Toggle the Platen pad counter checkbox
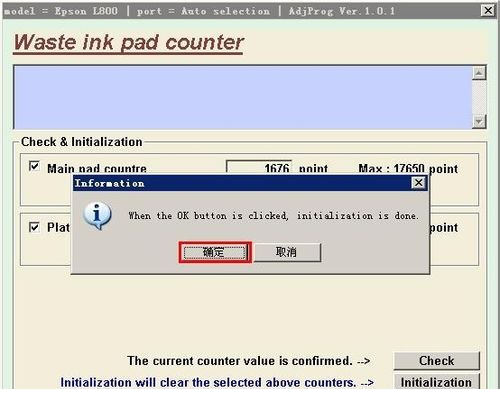Image resolution: width=500 pixels, height=404 pixels. click(x=34, y=227)
